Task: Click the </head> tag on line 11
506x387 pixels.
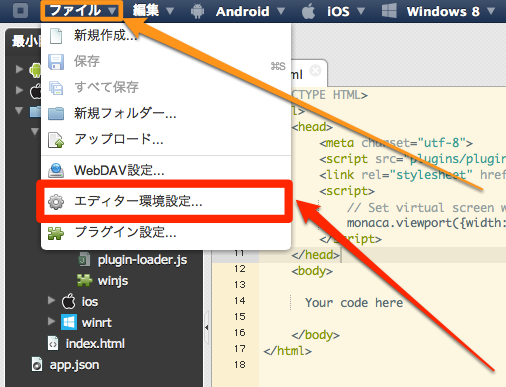Action: pyautogui.click(x=315, y=255)
